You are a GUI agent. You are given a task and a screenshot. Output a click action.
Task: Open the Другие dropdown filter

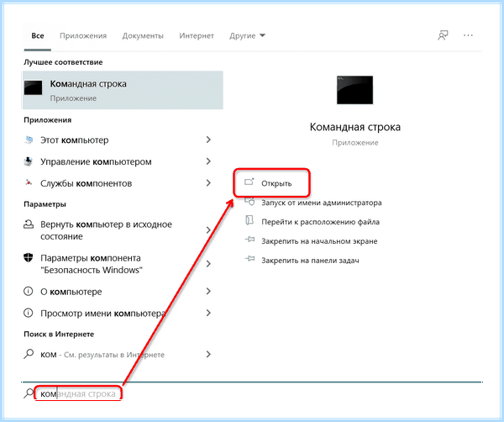click(x=247, y=35)
